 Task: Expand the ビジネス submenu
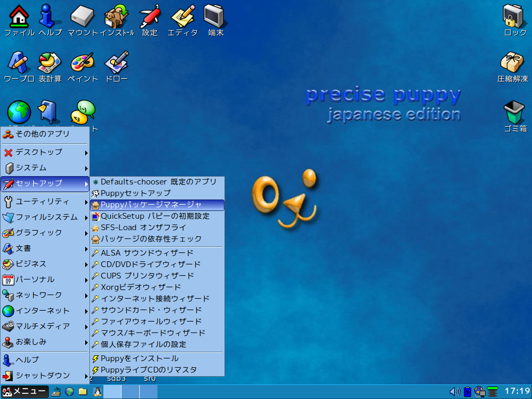coord(45,264)
